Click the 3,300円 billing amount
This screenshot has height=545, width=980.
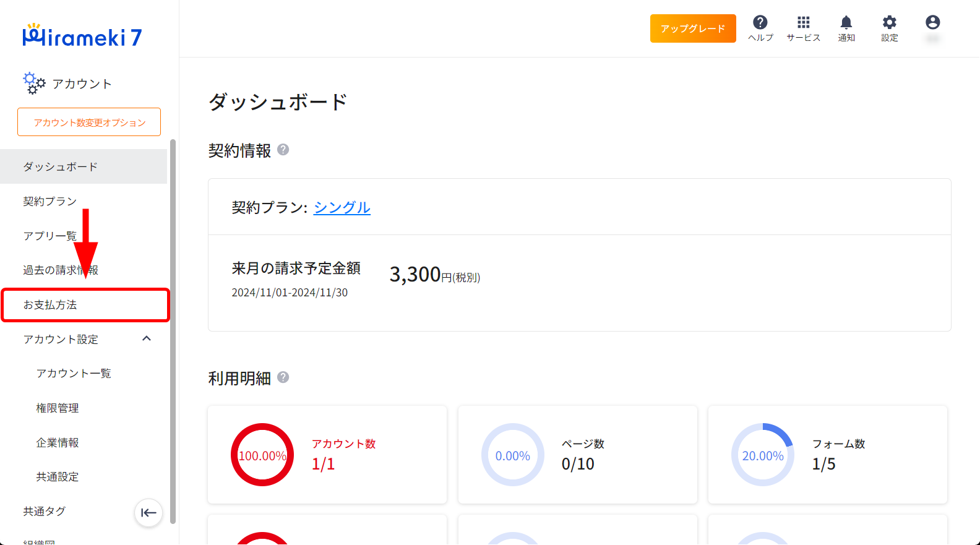tap(434, 274)
